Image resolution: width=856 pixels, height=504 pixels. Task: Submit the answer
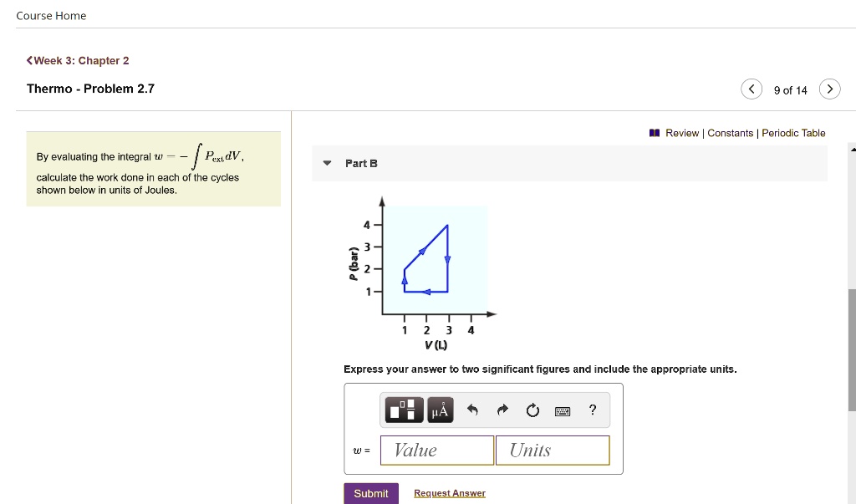coord(370,493)
